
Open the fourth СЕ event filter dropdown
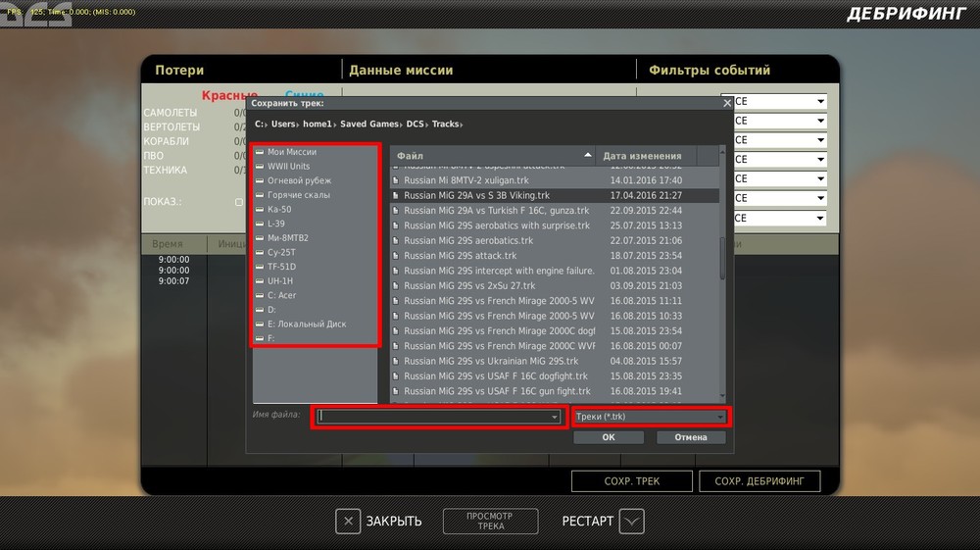[820, 160]
